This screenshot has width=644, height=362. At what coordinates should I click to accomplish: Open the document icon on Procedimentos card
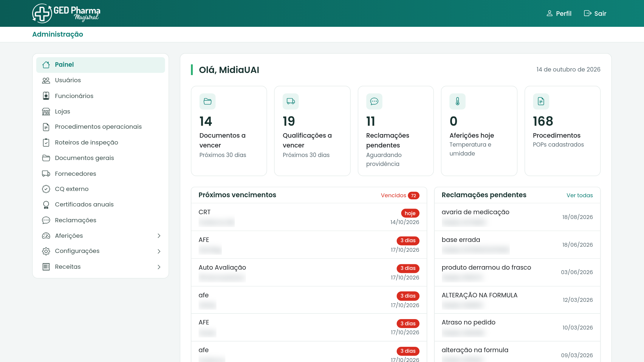[x=541, y=102]
